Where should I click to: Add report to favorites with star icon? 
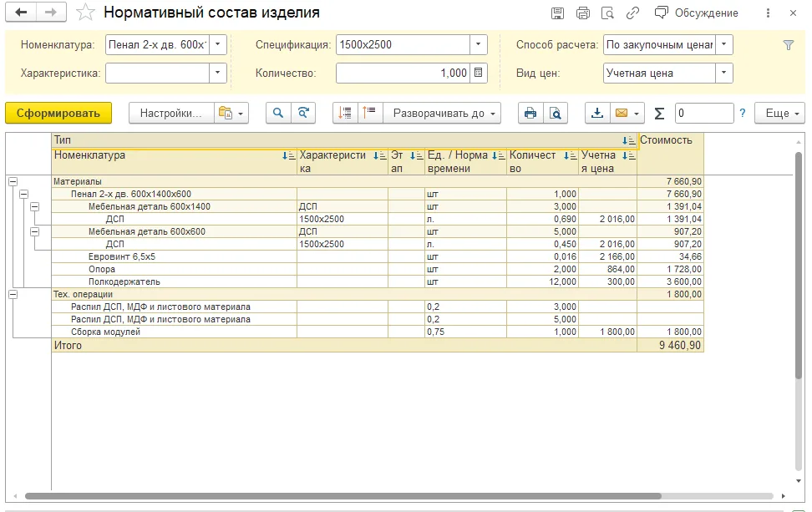coord(85,13)
